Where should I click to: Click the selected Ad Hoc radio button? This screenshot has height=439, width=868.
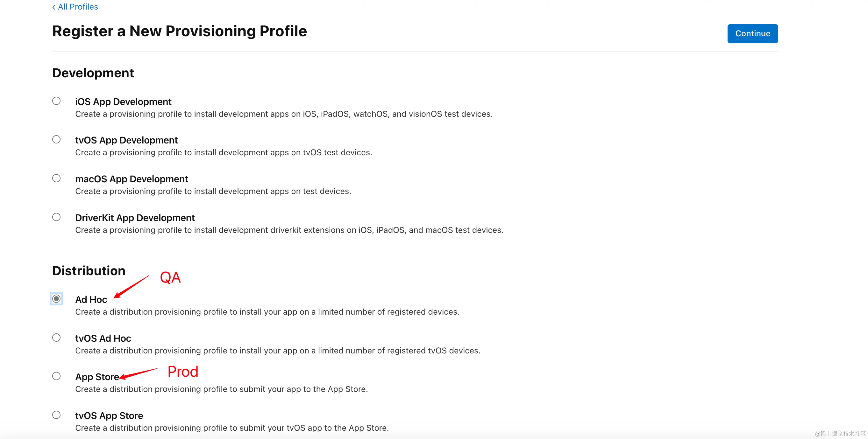[x=56, y=299]
